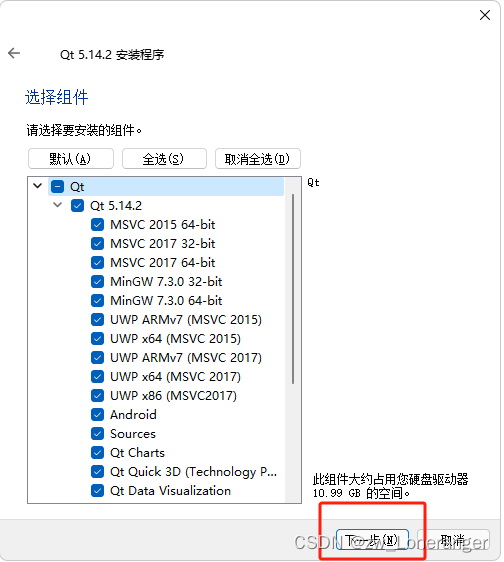The width and height of the screenshot is (504, 562).
Task: Select the Qt Charts row text
Action: coord(137,453)
